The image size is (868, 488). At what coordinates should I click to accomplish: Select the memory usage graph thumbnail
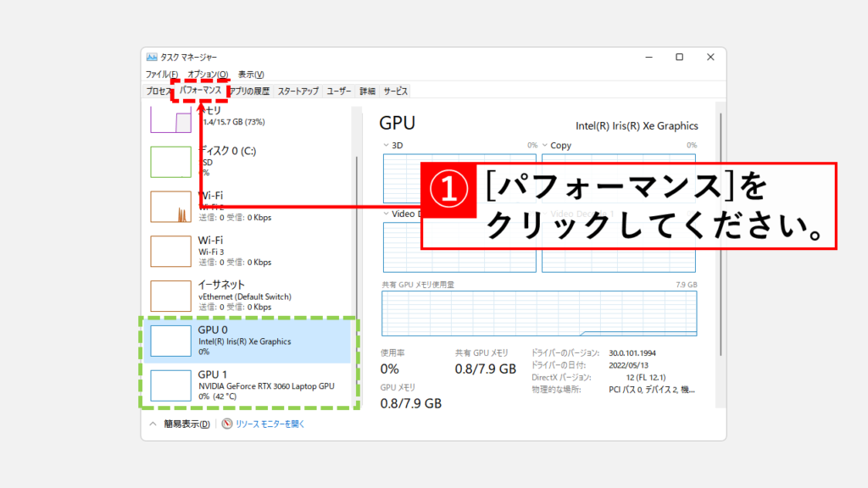(x=170, y=120)
